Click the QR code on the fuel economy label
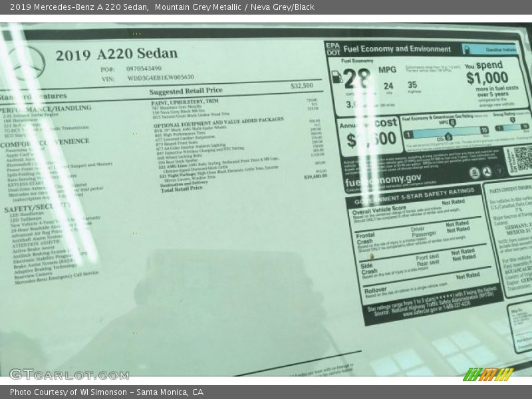The image size is (532, 399). (523, 159)
